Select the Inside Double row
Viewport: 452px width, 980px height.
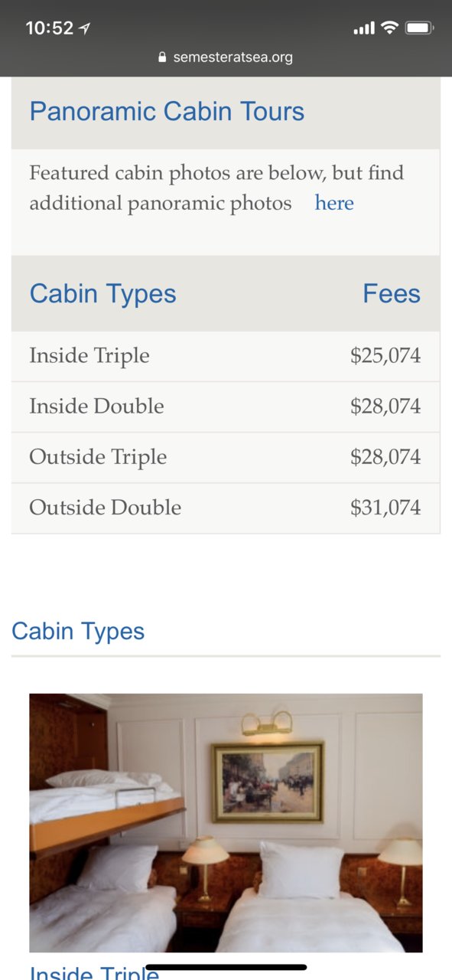tap(226, 407)
